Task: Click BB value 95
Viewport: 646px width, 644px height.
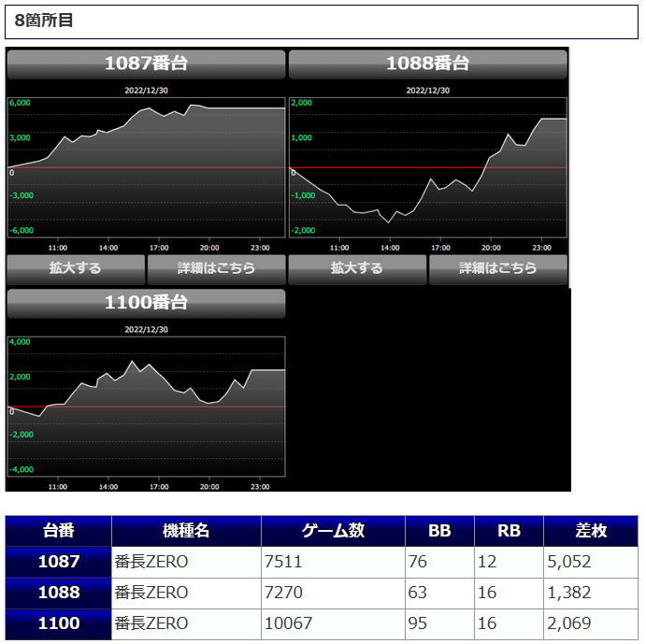Action: tap(417, 623)
